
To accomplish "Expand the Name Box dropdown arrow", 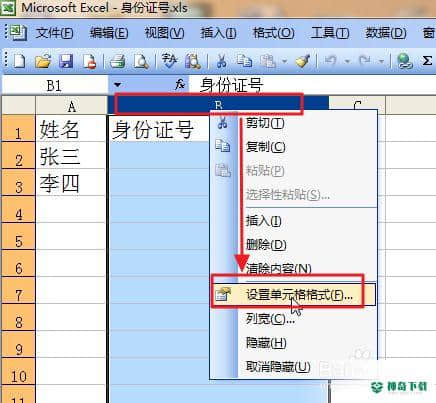I will click(117, 85).
